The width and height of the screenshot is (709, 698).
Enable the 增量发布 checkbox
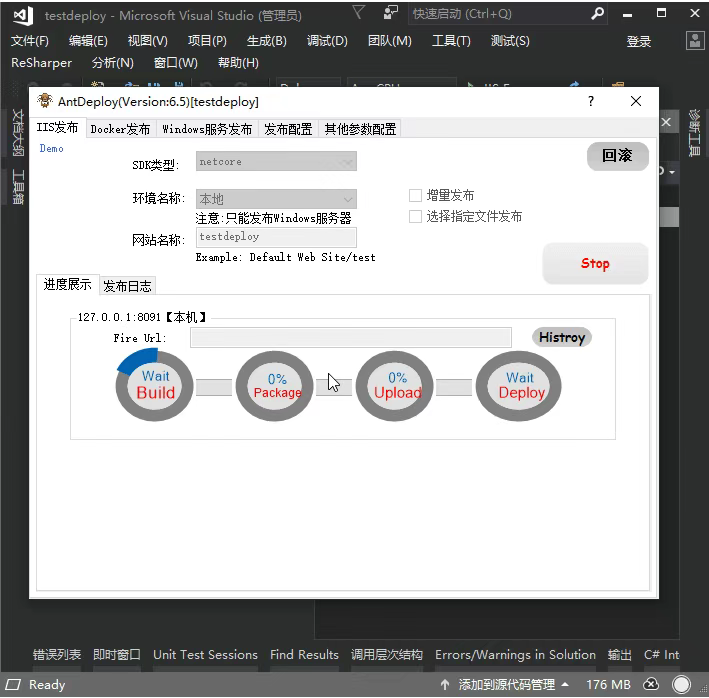[x=416, y=195]
